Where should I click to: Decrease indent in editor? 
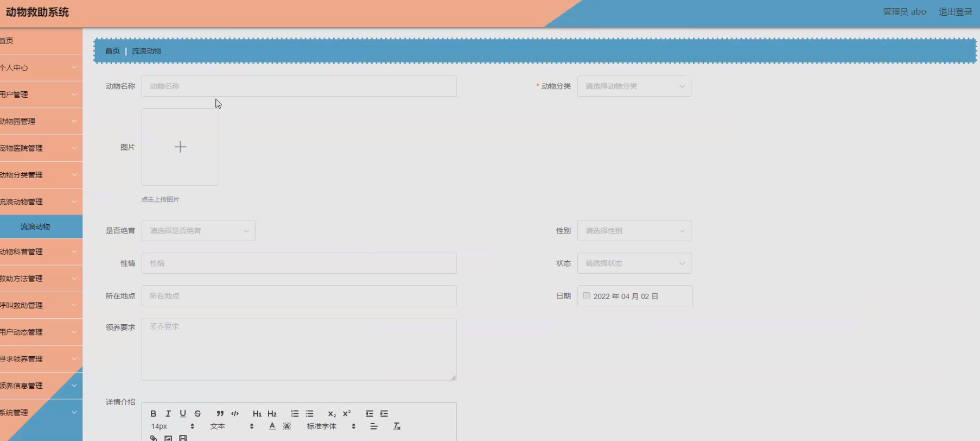369,414
